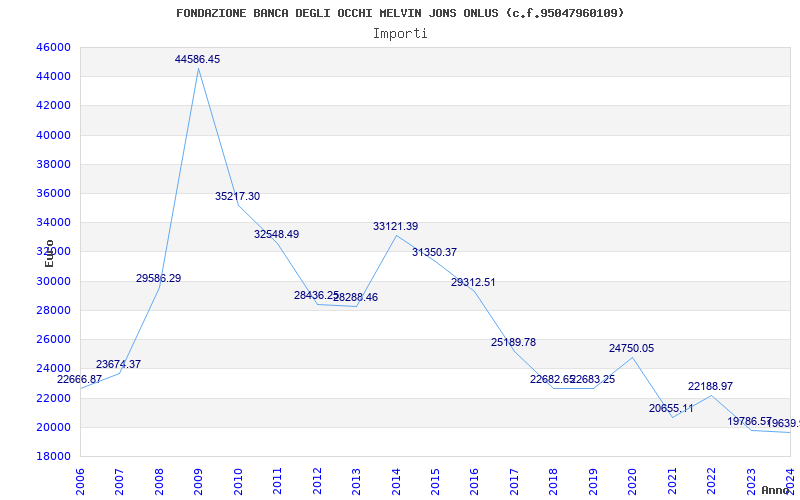Click the x-axis year 2014
The image size is (800, 500).
[x=395, y=481]
